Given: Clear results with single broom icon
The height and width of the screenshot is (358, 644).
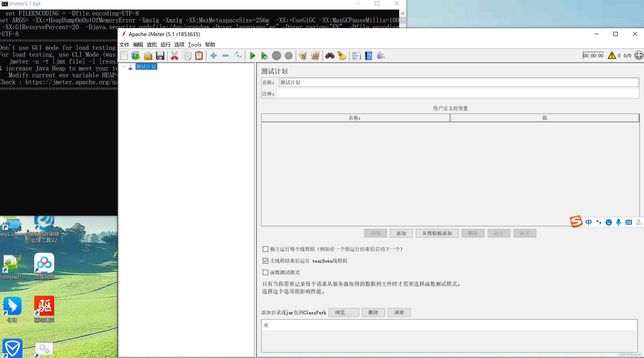Looking at the screenshot, I should (303, 56).
